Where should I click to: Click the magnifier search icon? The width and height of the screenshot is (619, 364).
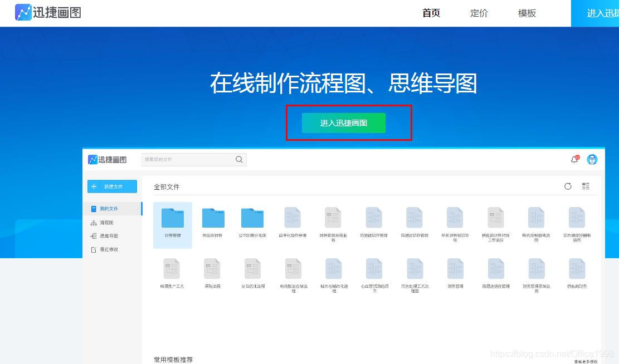tap(239, 159)
